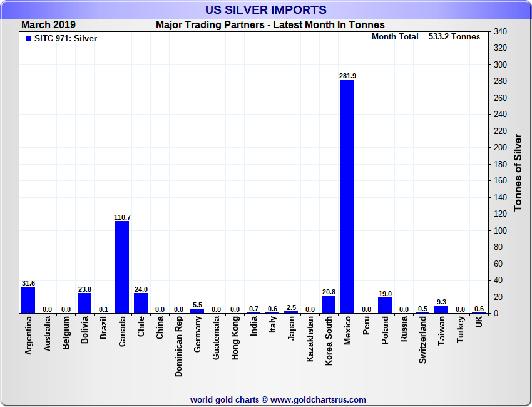532x407 pixels.
Task: Click the 'Bolivia' axis label
Action: click(x=84, y=329)
